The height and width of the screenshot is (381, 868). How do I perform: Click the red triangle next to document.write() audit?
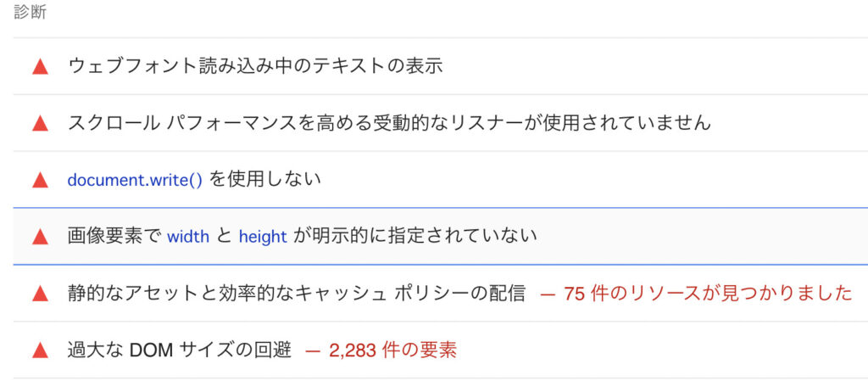click(x=40, y=181)
